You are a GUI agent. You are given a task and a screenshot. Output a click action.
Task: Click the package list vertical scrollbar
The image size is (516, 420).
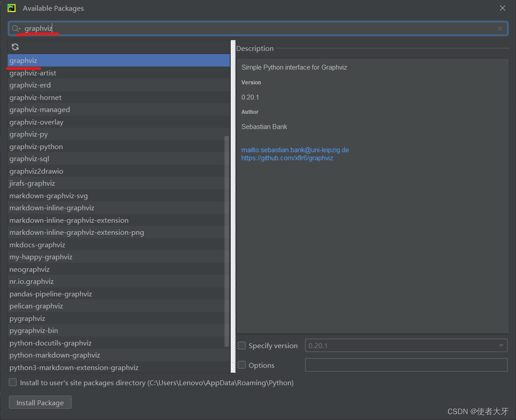point(226,241)
